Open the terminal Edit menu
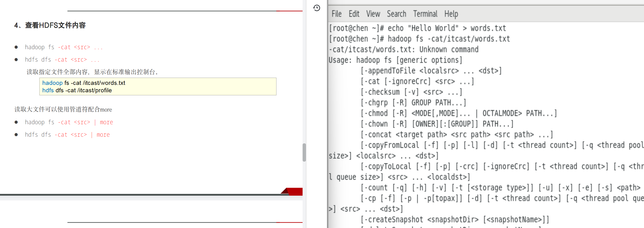 (x=354, y=14)
